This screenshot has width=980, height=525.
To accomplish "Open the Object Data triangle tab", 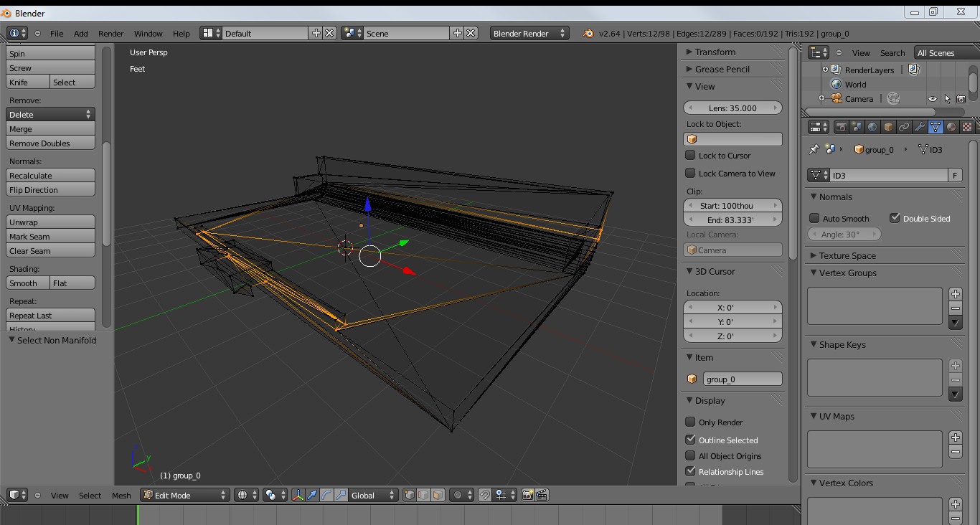I will tap(936, 127).
